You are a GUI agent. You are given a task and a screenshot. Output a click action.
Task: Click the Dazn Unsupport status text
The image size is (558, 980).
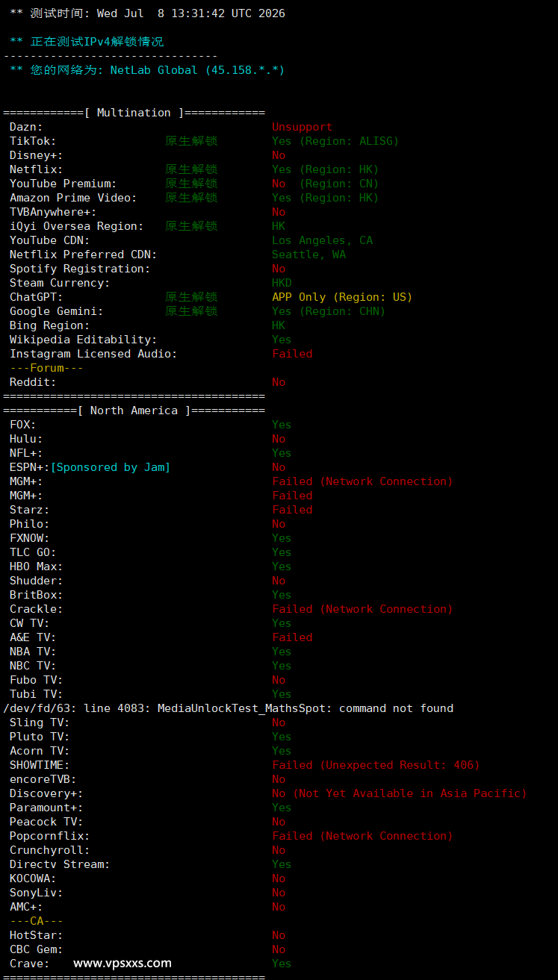(x=302, y=127)
